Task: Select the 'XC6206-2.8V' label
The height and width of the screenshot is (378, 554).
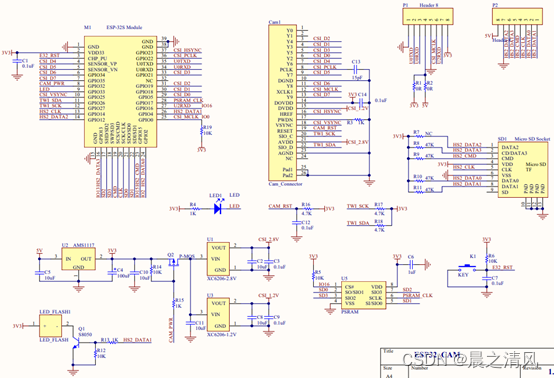Action: pyautogui.click(x=222, y=278)
